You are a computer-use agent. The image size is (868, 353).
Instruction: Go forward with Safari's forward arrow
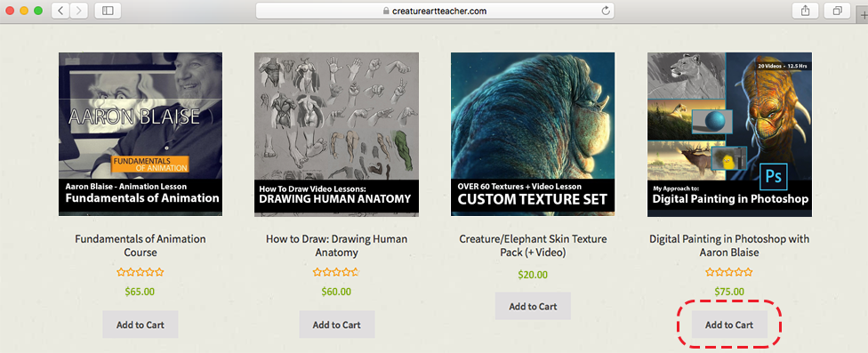(x=78, y=11)
